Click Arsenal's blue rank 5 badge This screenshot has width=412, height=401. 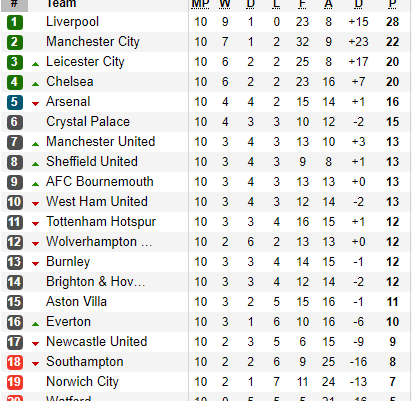click(15, 102)
